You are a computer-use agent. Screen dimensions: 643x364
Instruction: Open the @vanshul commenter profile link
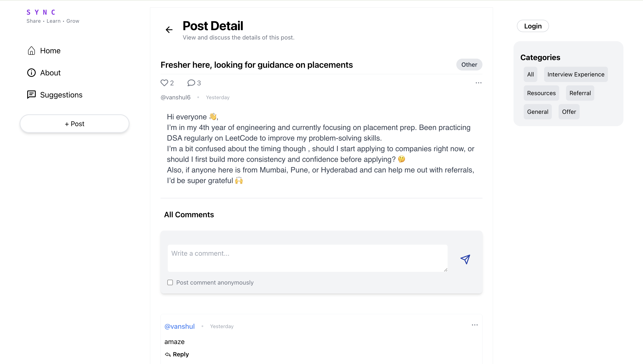coord(179,326)
